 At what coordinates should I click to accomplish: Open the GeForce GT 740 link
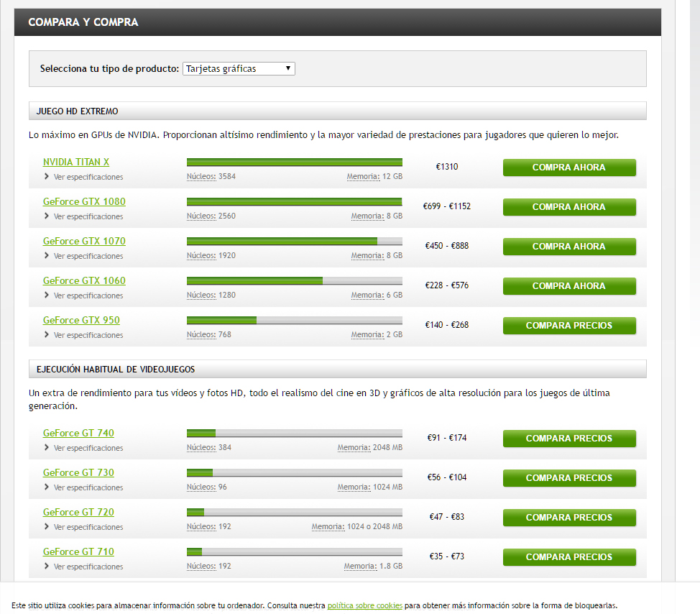click(78, 433)
